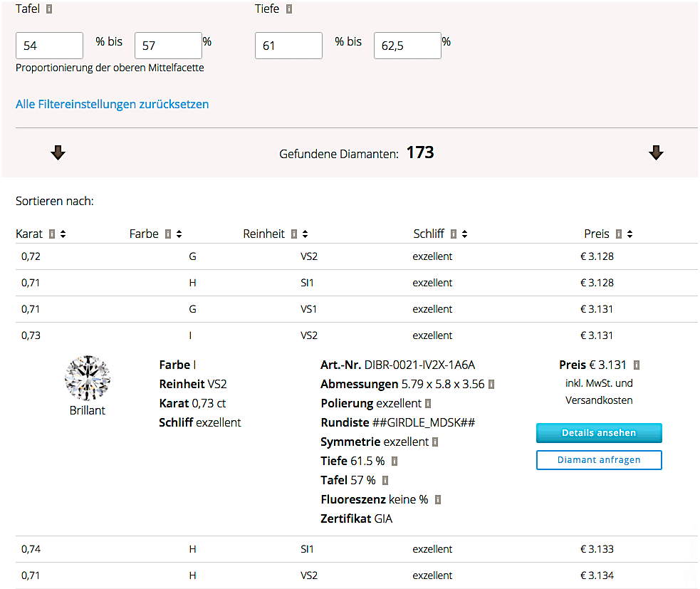The width and height of the screenshot is (700, 589).
Task: Click the Karat column header label
Action: [x=29, y=234]
